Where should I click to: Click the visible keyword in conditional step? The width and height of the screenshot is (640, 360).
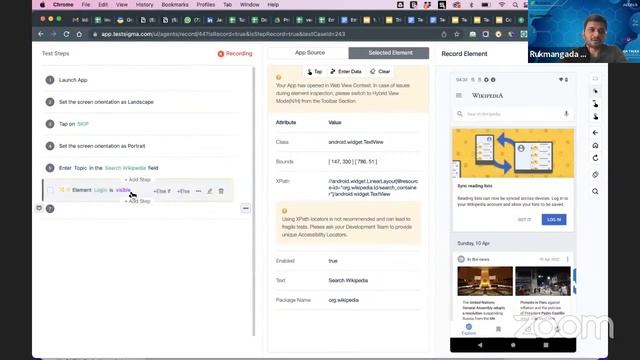[x=123, y=190]
